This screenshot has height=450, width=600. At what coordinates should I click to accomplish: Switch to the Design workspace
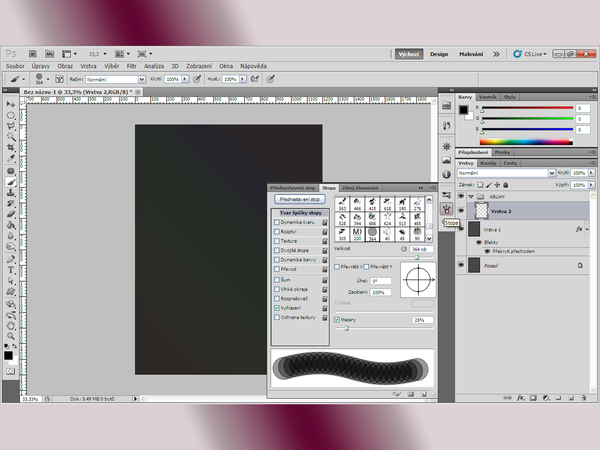pyautogui.click(x=440, y=54)
